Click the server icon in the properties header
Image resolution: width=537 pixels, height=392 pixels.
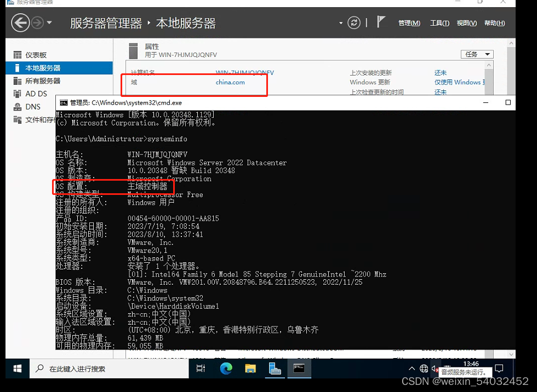click(x=134, y=50)
